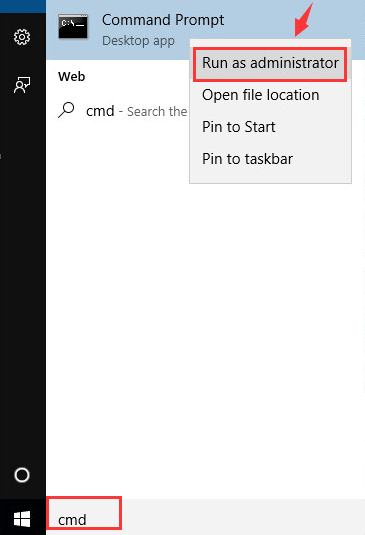
Task: Click the Desktop app subtitle text
Action: point(138,41)
